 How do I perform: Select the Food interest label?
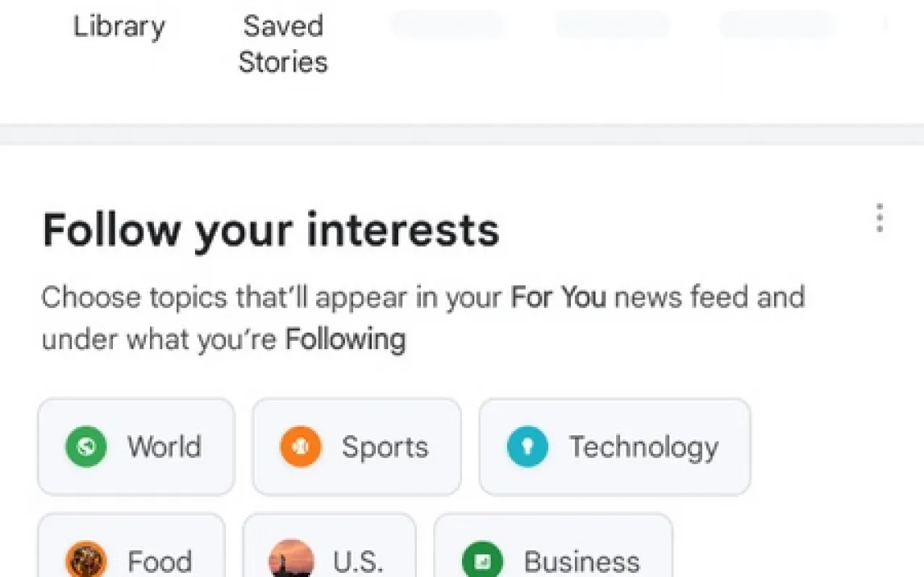coord(160,560)
